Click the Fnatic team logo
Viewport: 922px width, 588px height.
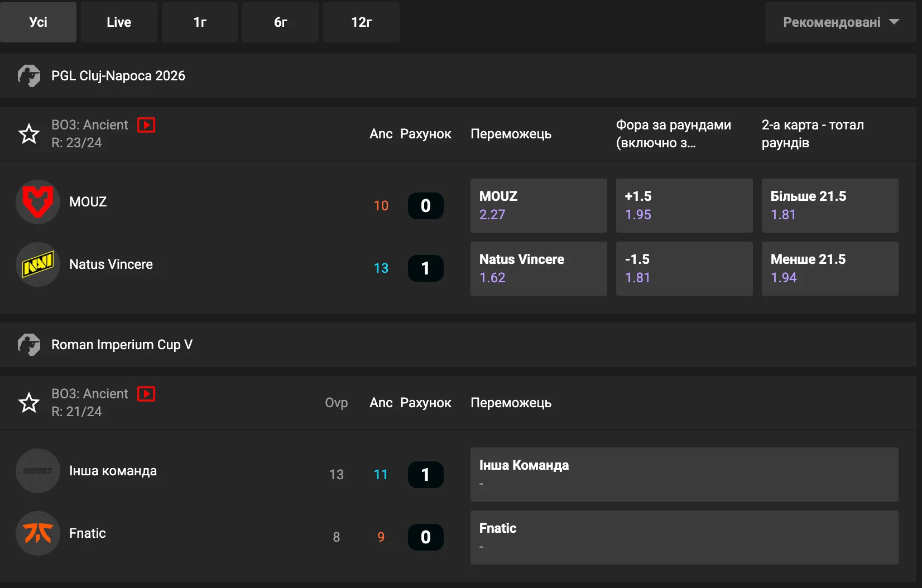[x=38, y=533]
